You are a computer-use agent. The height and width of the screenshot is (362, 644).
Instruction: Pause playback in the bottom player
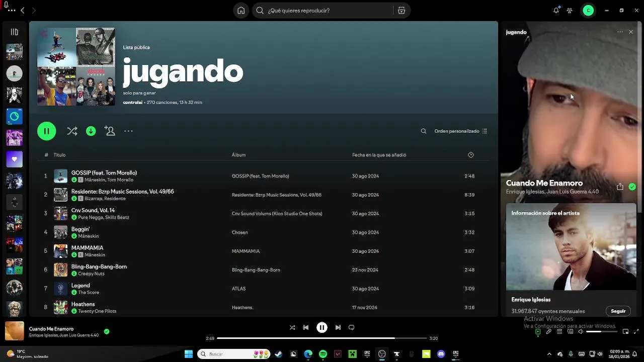point(322,327)
